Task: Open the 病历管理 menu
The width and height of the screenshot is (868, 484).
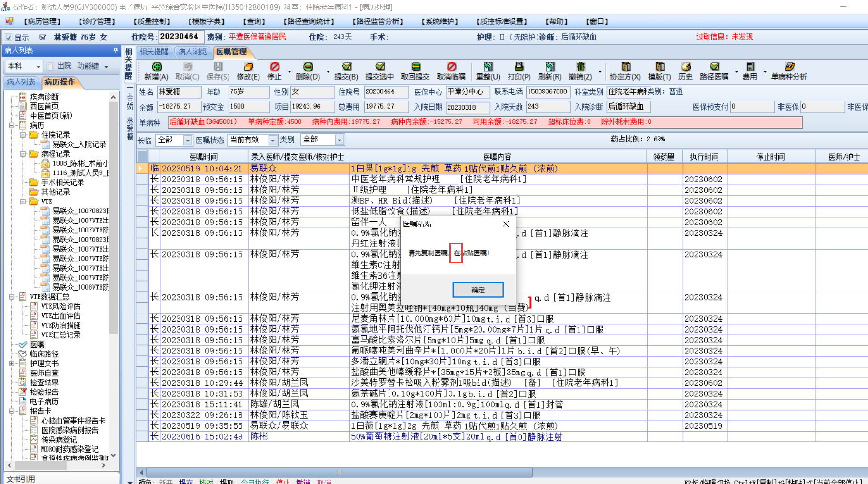Action: 42,21
